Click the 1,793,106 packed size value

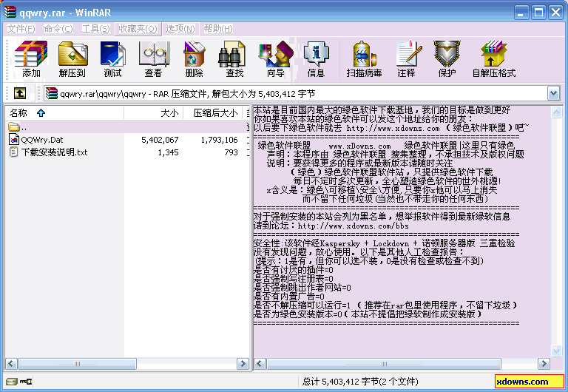pos(219,140)
